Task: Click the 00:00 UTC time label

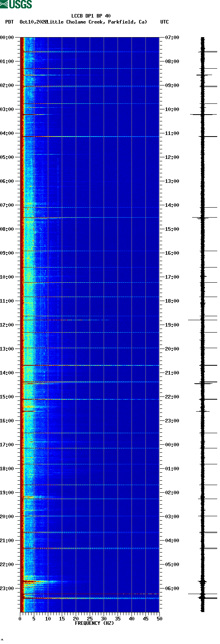Action: click(x=172, y=445)
